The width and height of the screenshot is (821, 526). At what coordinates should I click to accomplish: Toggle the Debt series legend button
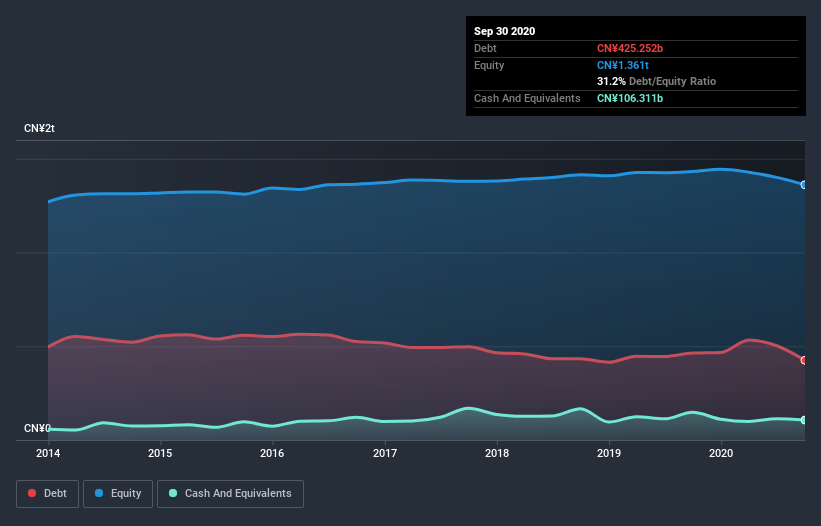point(48,494)
